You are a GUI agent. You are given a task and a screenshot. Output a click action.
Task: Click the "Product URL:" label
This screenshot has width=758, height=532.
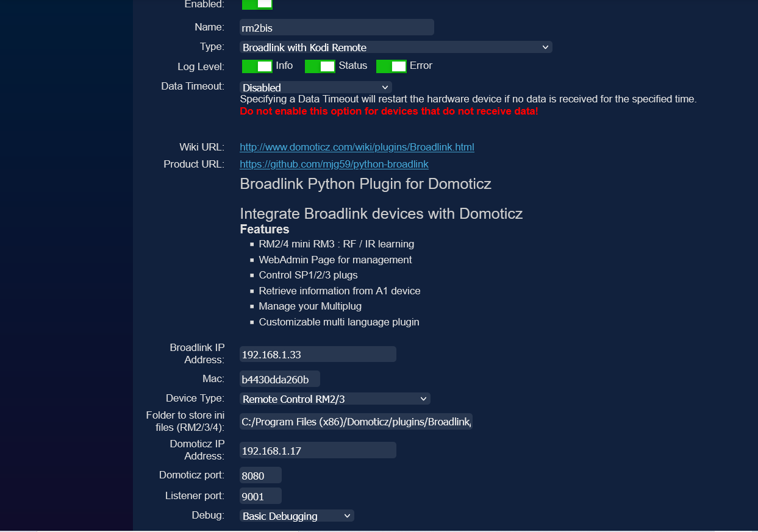click(194, 164)
